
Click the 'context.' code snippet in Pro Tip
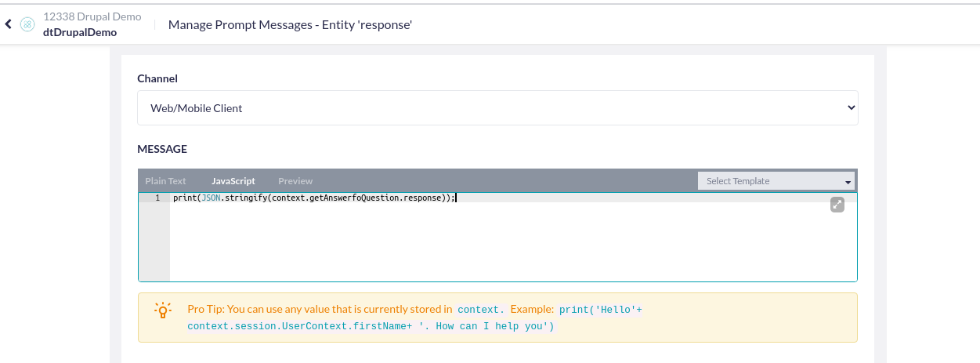point(481,310)
